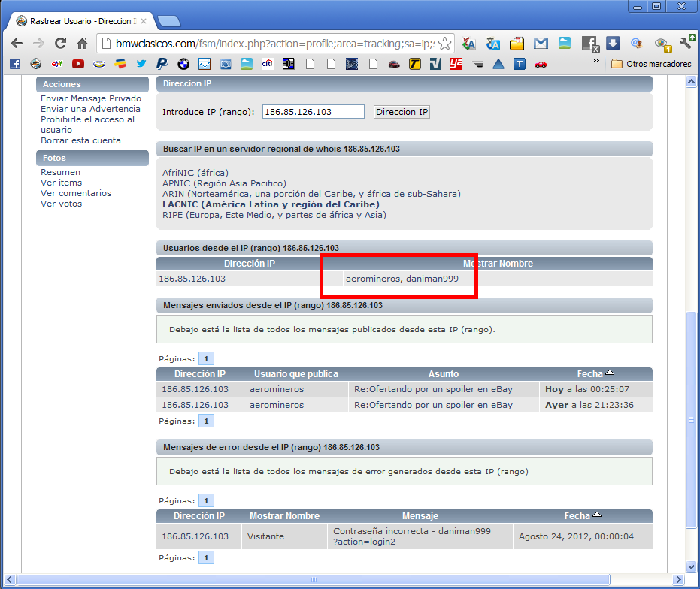This screenshot has height=589, width=700.
Task: Click the yellow folder extension icon
Action: [517, 44]
